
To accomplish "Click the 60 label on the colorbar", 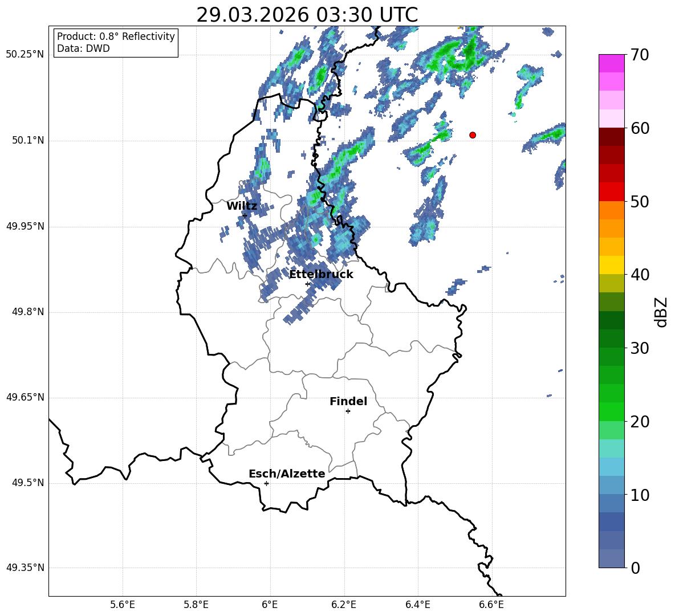I will tap(640, 128).
